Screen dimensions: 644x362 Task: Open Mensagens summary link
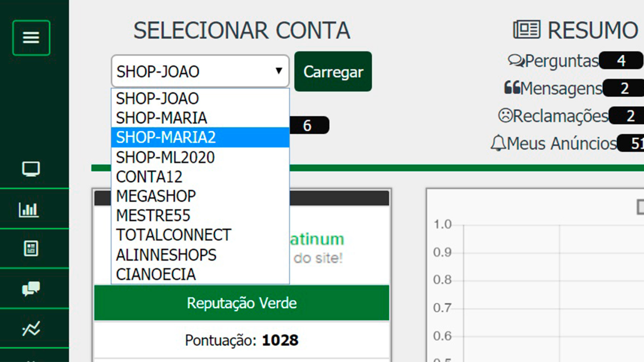561,88
